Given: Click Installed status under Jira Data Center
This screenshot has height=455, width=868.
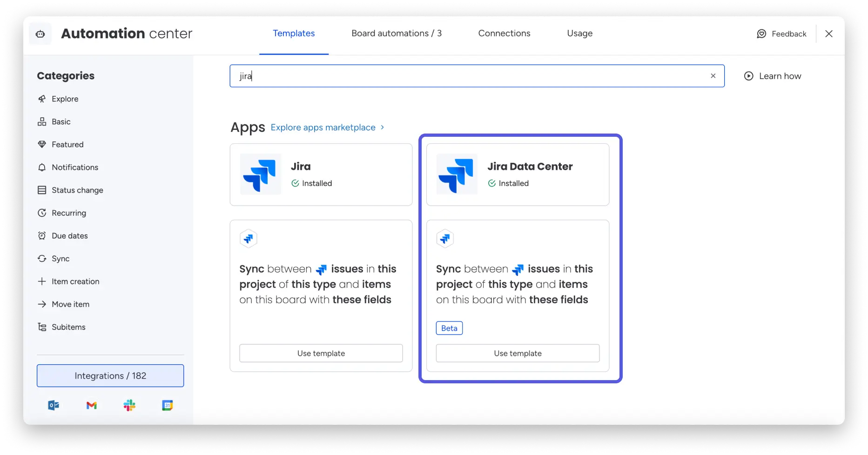Looking at the screenshot, I should click(508, 183).
